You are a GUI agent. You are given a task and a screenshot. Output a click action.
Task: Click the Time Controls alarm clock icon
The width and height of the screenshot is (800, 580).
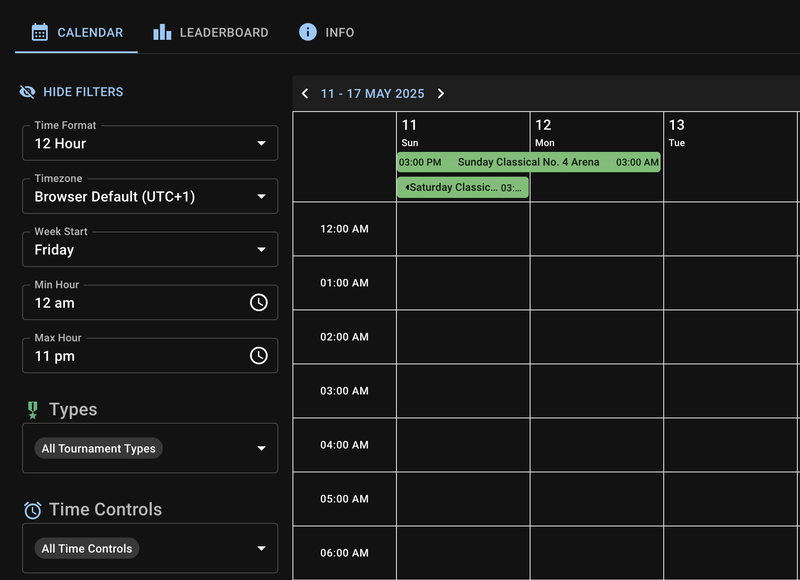click(33, 510)
